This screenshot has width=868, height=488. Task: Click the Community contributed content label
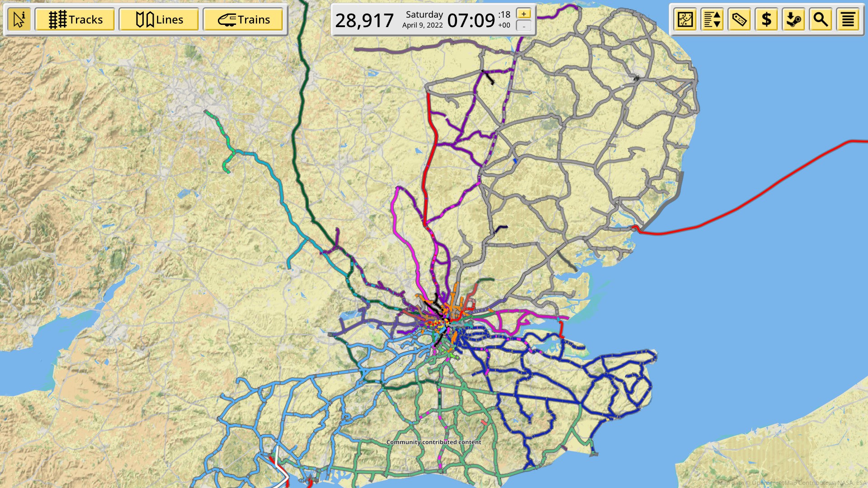(434, 443)
